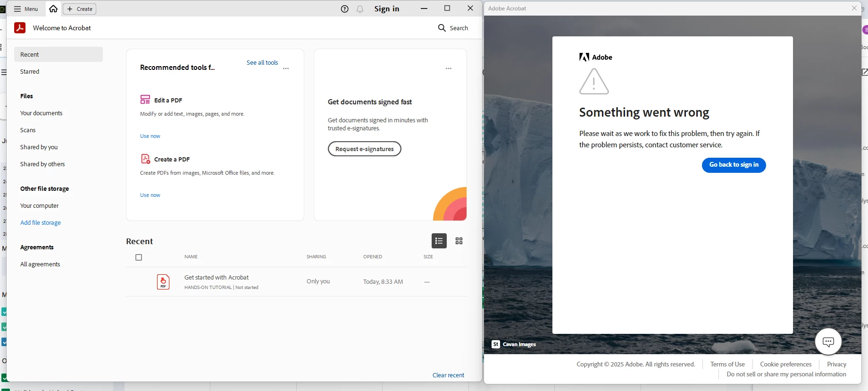
Task: Open Your computer storage
Action: point(40,205)
